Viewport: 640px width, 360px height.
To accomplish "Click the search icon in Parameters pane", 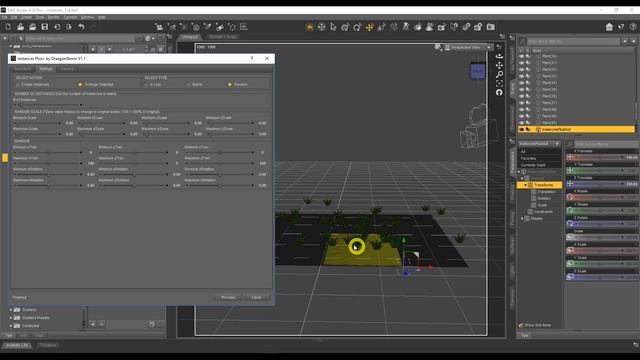I will point(570,144).
